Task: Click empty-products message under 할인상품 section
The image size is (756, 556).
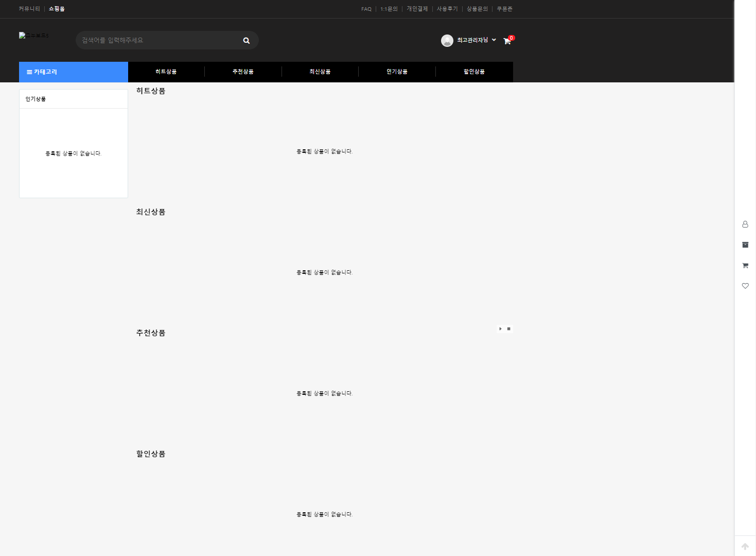Action: (325, 514)
